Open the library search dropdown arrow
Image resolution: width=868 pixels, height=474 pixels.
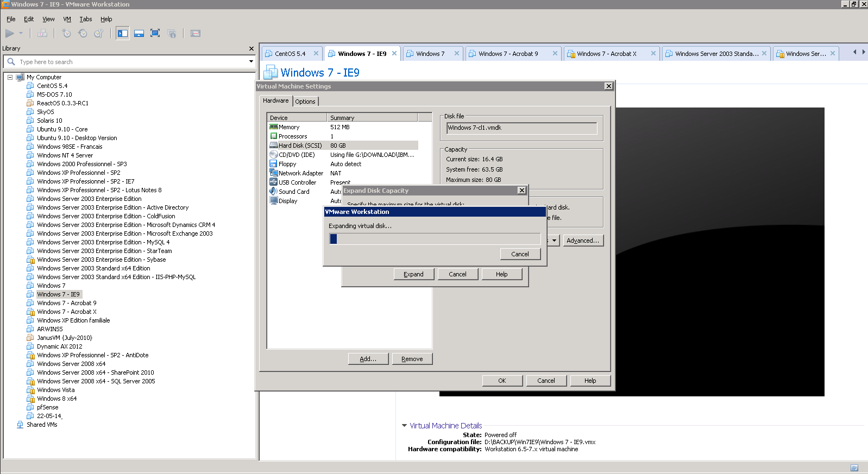tap(251, 62)
